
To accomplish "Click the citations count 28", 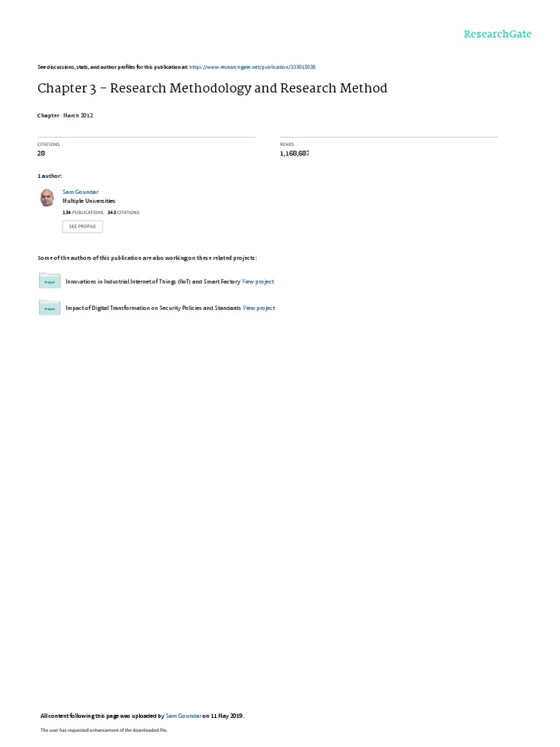I will 41,153.
